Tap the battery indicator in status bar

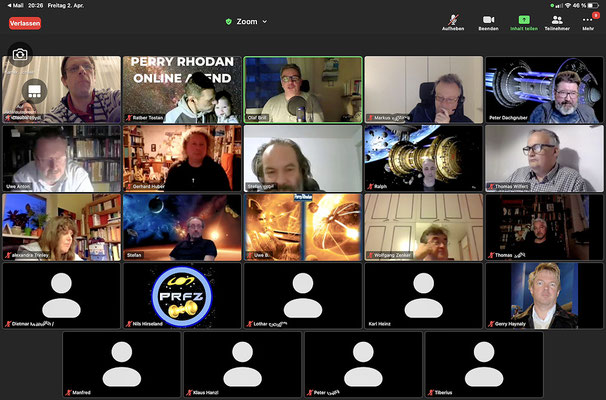pos(593,5)
